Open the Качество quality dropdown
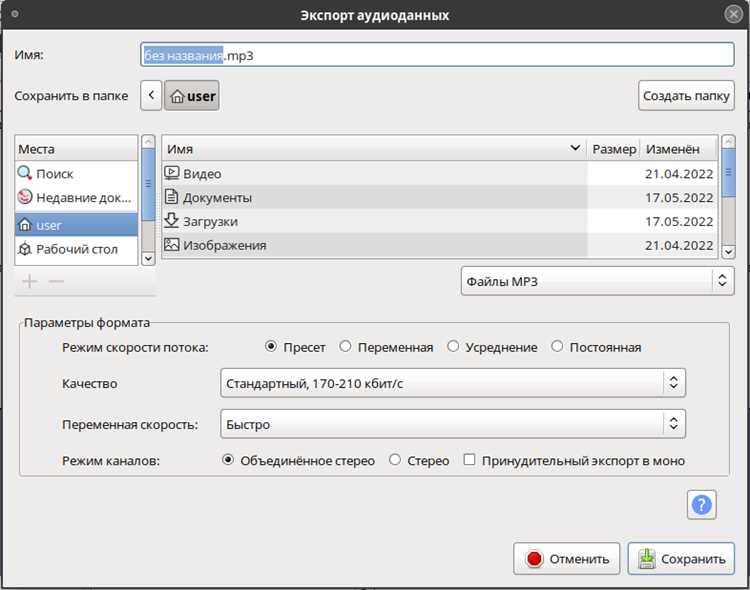This screenshot has width=750, height=590. 453,383
